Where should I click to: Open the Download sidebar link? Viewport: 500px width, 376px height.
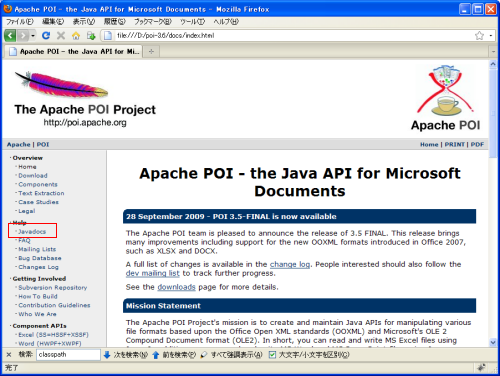click(33, 175)
